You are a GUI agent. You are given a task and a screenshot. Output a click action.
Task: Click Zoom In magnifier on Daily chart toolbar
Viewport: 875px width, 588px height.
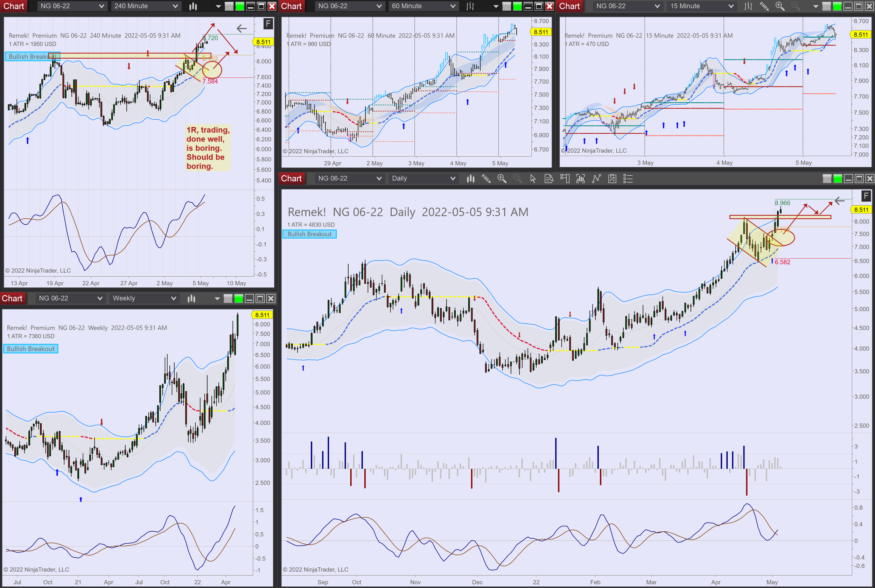(502, 178)
